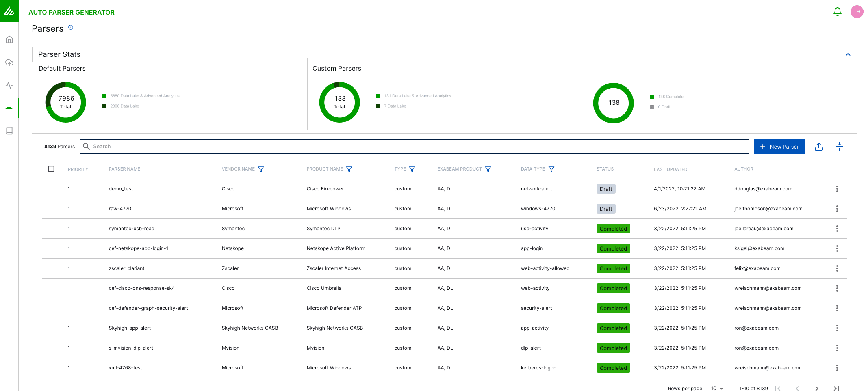Open the cloud upload sidebar icon
Image resolution: width=868 pixels, height=391 pixels.
[x=9, y=63]
